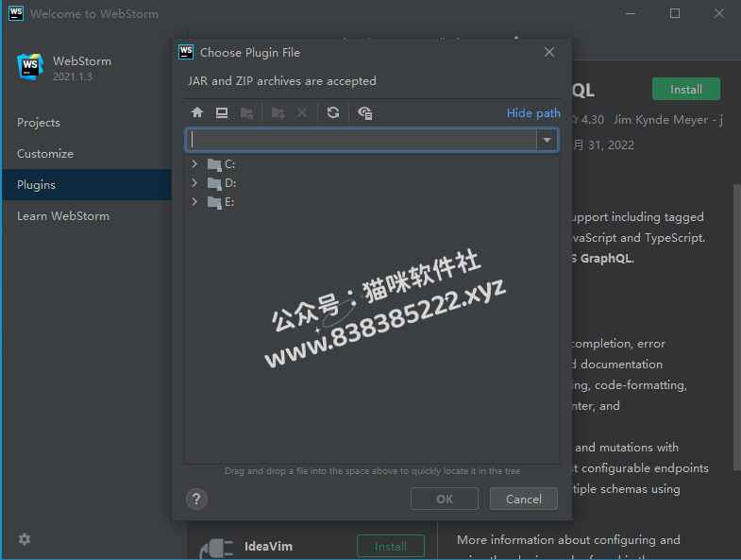Select the E: drive folder
This screenshot has height=560, width=741.
tap(221, 202)
